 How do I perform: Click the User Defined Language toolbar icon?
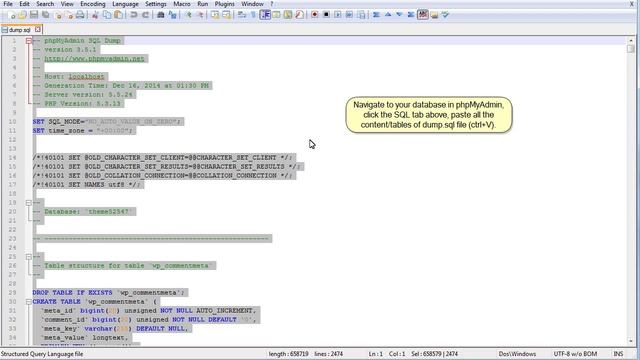coord(276,15)
